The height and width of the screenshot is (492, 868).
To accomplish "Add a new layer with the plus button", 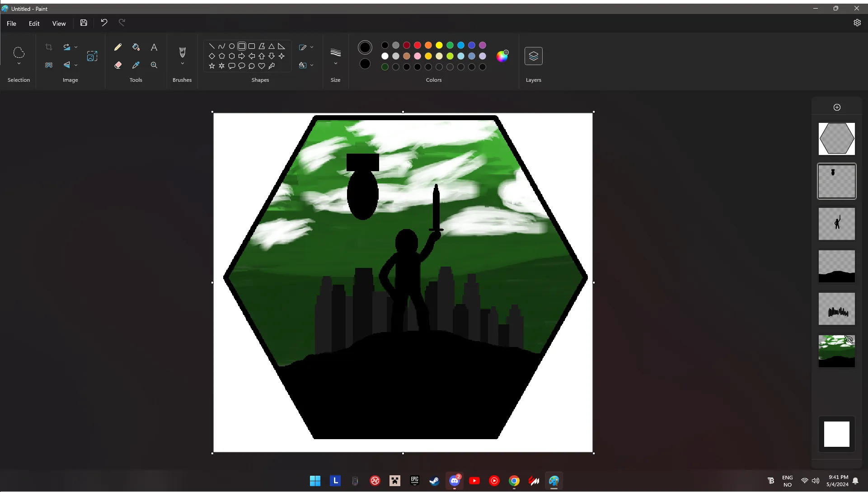I will tap(836, 107).
